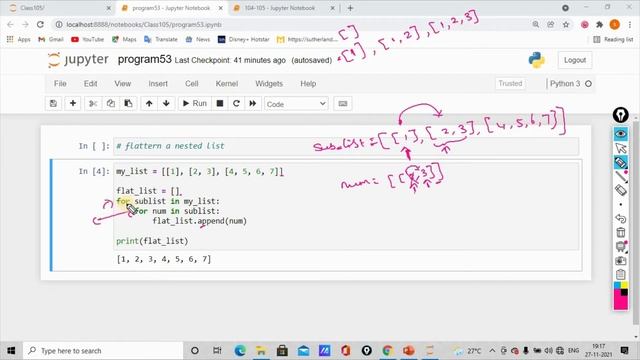Undo last annotation stroke
The height and width of the screenshot is (360, 640).
click(x=620, y=219)
